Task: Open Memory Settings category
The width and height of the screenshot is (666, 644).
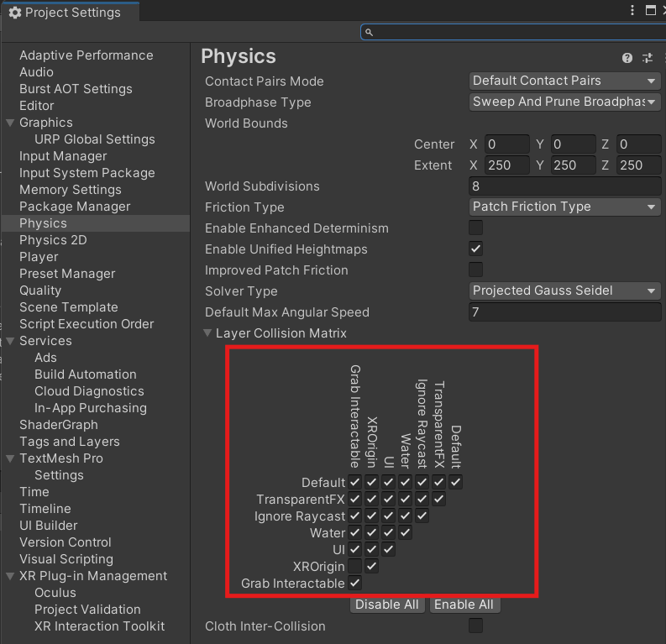Action: point(71,190)
